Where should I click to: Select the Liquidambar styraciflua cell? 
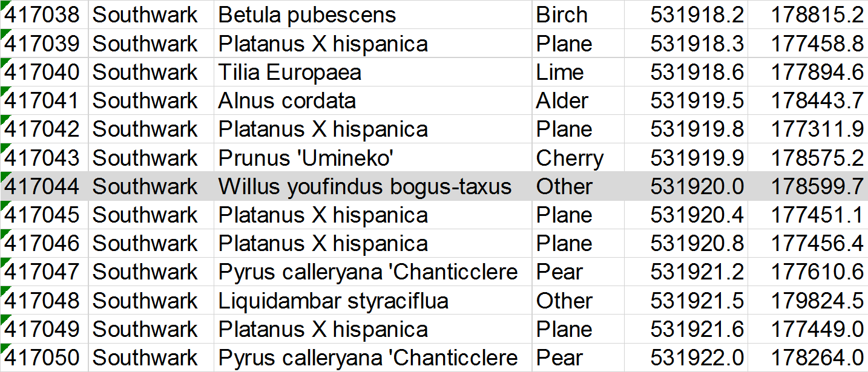pos(333,301)
